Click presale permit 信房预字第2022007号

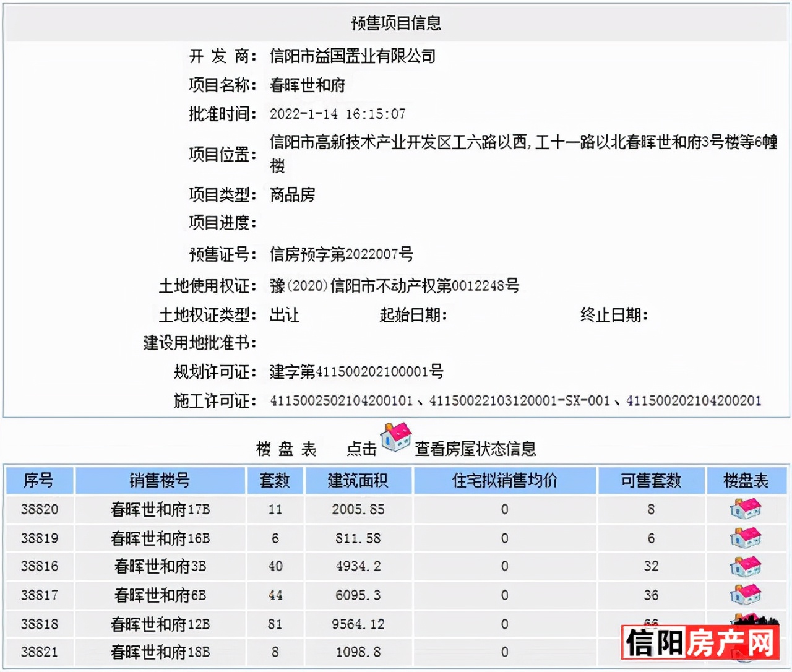[341, 254]
